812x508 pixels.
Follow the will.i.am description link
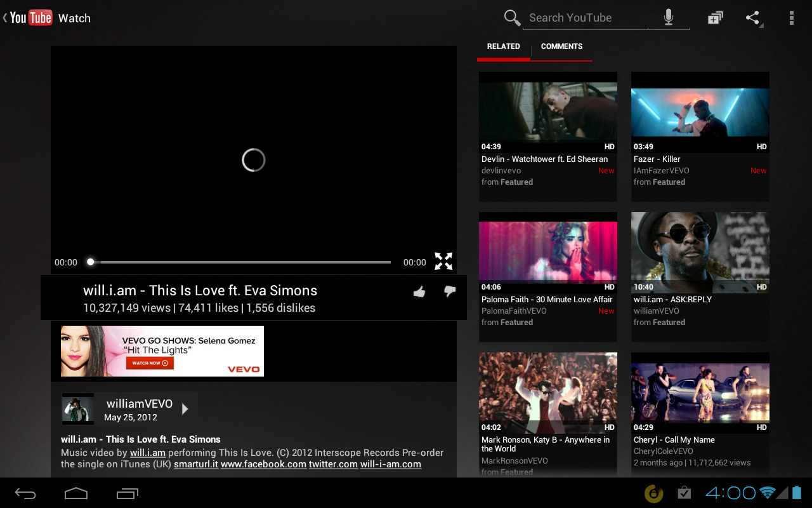(x=148, y=453)
